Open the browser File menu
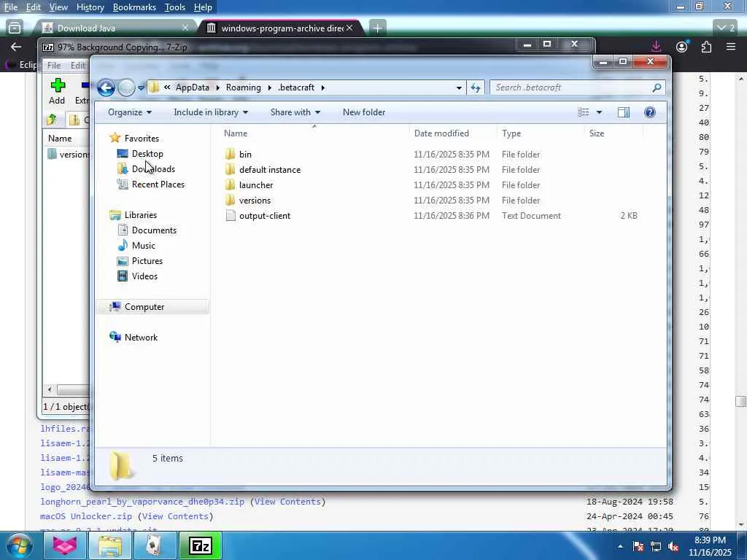The image size is (747, 560). click(x=10, y=7)
